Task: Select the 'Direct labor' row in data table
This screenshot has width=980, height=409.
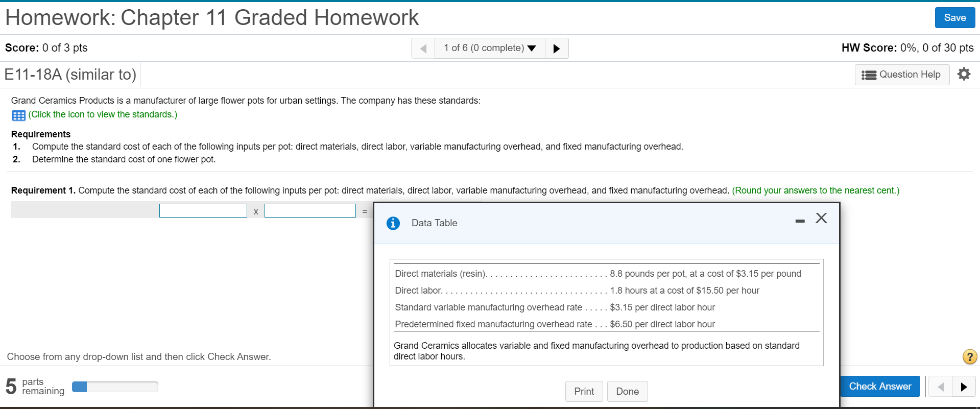Action: 577,291
